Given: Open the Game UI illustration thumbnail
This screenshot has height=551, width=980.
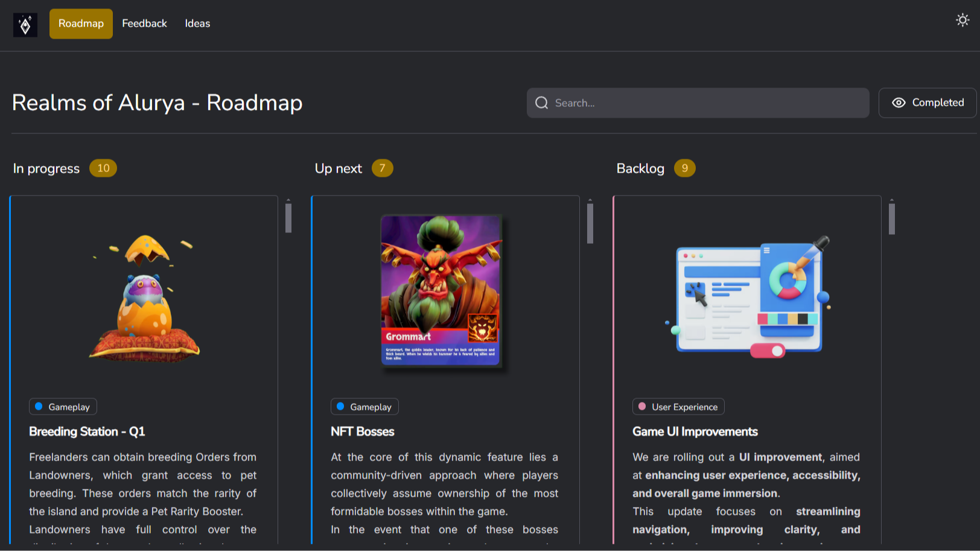Looking at the screenshot, I should tap(748, 296).
